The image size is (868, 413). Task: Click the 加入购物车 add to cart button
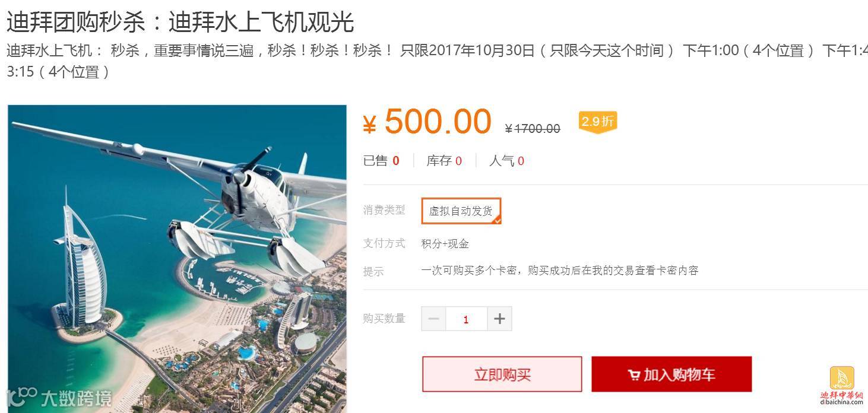click(x=671, y=374)
